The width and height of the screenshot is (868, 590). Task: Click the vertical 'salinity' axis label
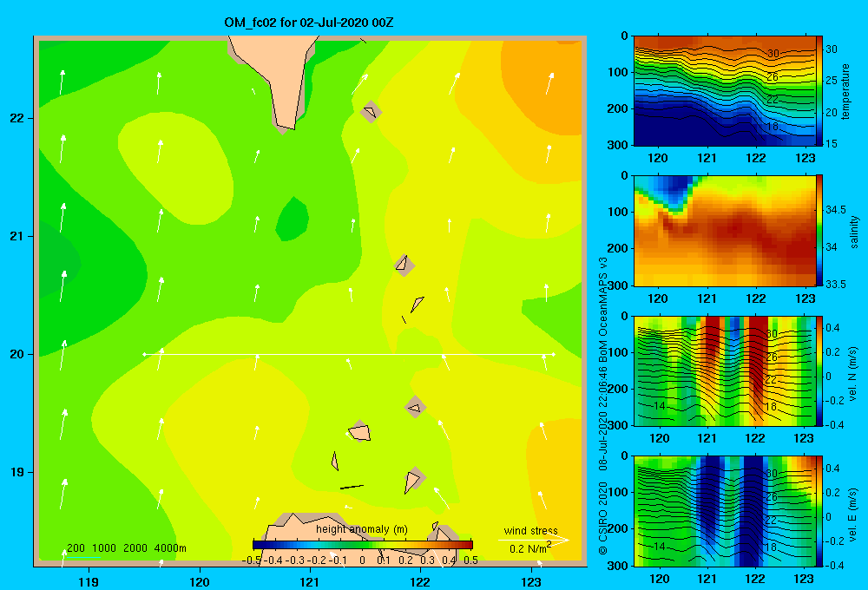click(853, 232)
